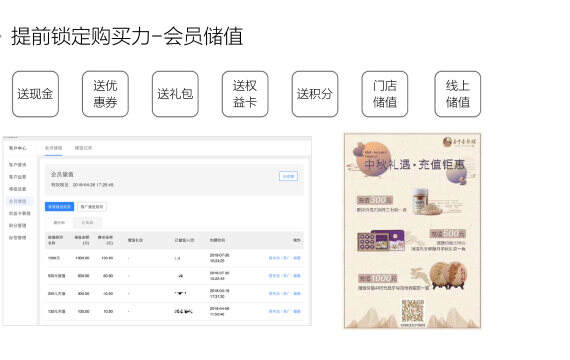Click the 送积分 box
Viewport: 570px width, 360px height.
315,94
